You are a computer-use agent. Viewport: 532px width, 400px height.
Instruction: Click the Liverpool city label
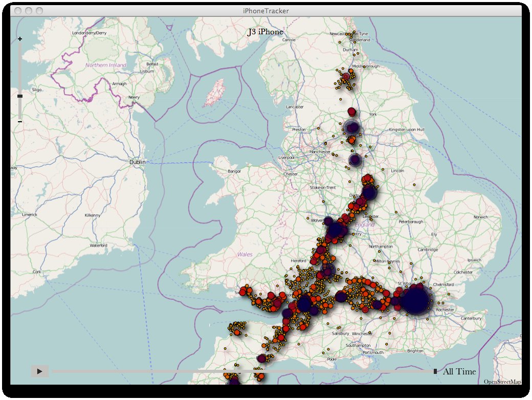pos(286,158)
